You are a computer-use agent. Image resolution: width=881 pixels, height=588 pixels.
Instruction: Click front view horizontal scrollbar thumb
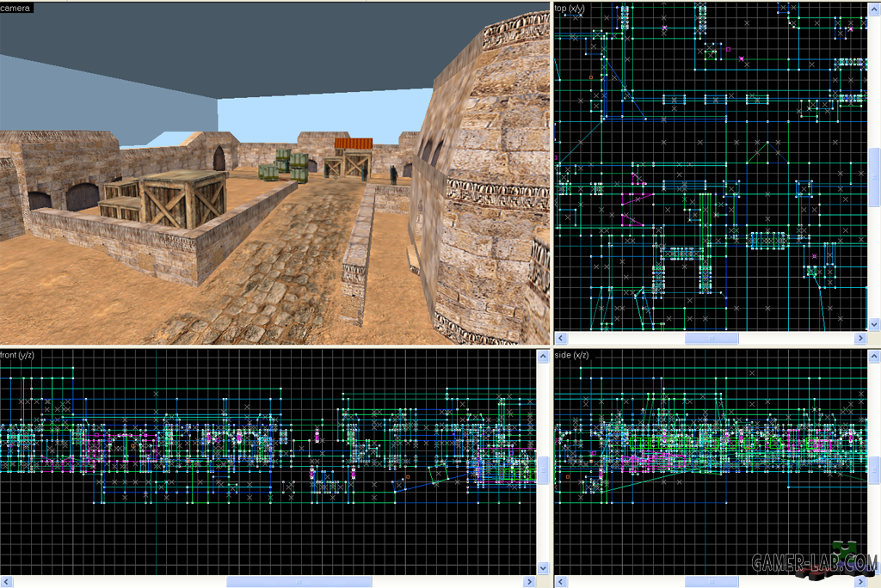coord(299,582)
